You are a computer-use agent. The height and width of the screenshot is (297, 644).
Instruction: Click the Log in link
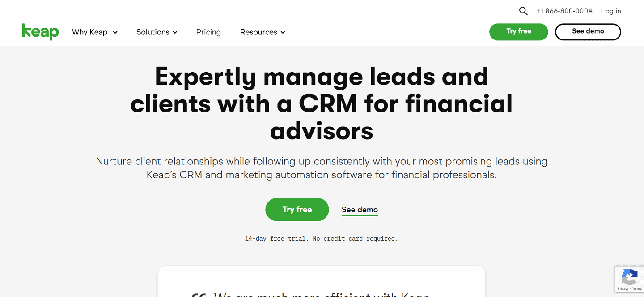(x=610, y=11)
